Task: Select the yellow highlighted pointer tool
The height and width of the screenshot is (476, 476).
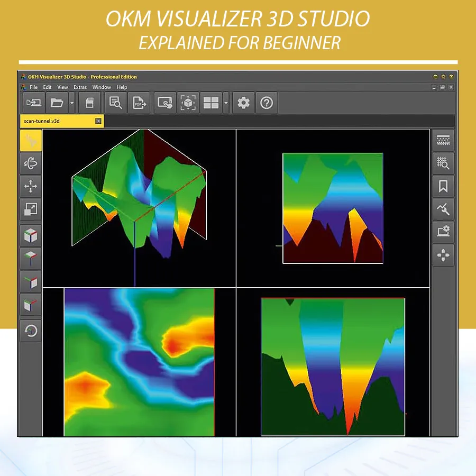Action: (31, 141)
